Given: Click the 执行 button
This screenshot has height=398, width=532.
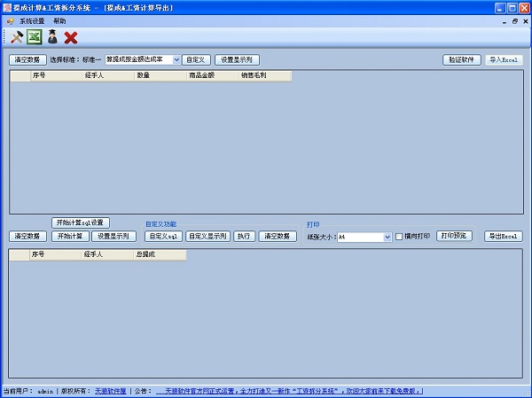Looking at the screenshot, I should pos(245,236).
